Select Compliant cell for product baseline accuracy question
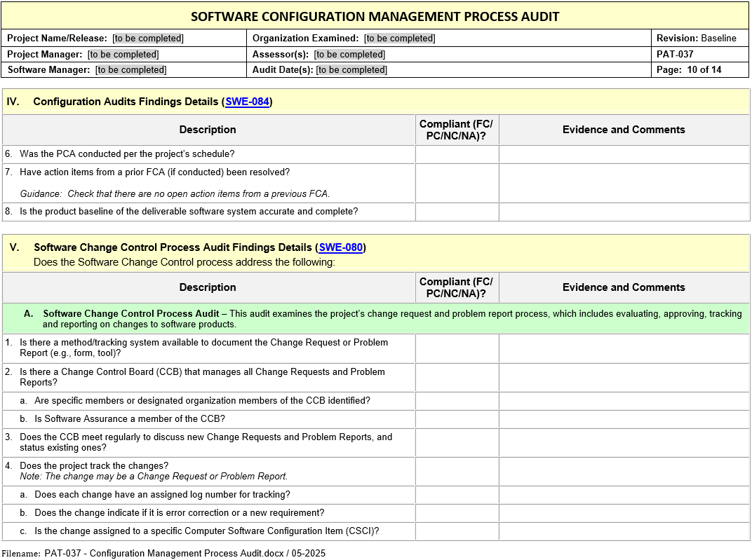 (457, 212)
